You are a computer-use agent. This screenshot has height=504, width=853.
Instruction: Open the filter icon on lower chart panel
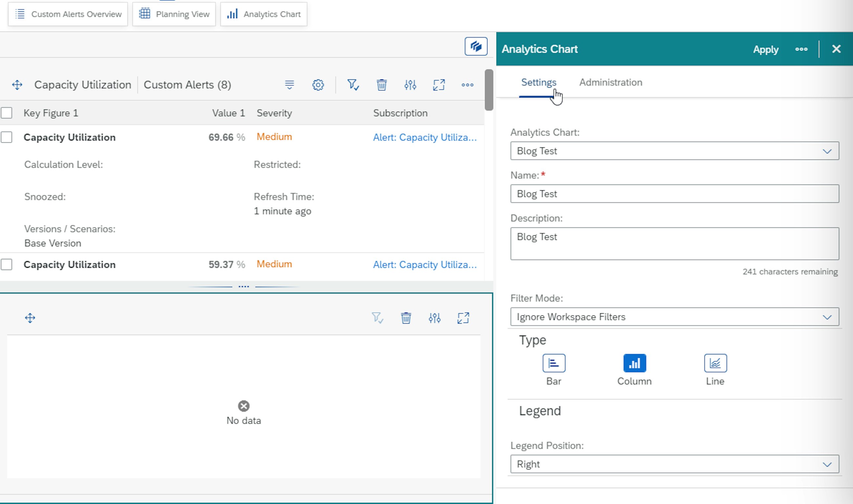click(x=377, y=318)
